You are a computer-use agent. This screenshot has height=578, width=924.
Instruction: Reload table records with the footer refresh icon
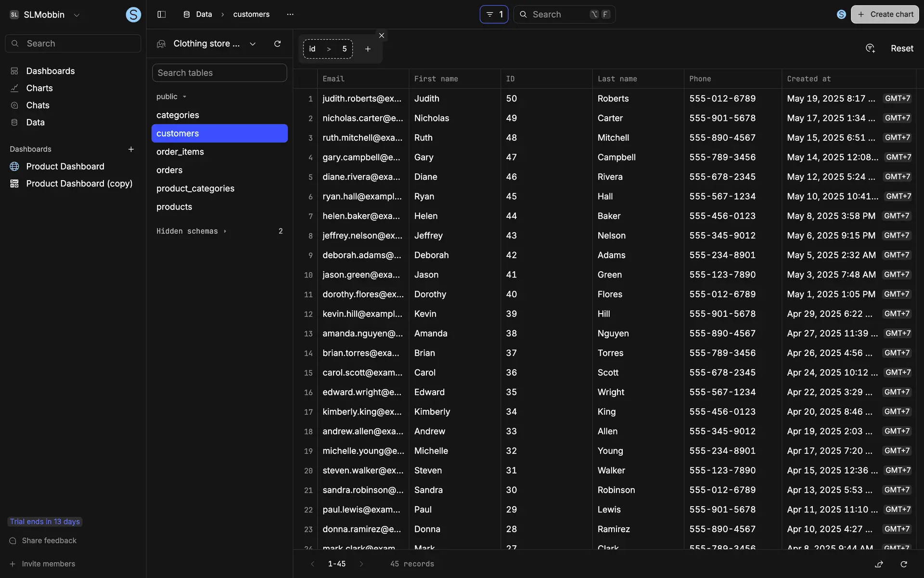[x=904, y=564]
